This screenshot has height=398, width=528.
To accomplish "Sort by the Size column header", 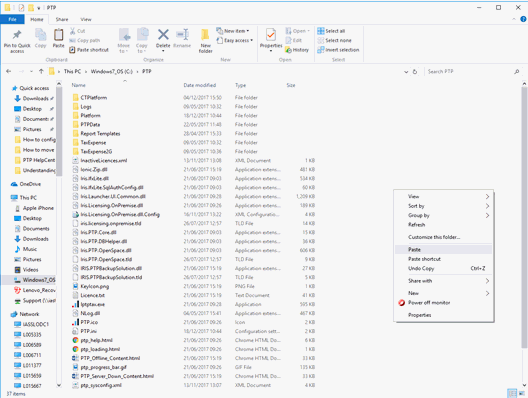I will point(291,85).
